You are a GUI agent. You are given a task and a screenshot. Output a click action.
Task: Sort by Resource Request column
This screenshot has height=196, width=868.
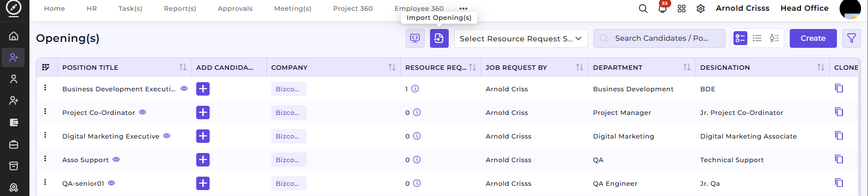pyautogui.click(x=472, y=67)
